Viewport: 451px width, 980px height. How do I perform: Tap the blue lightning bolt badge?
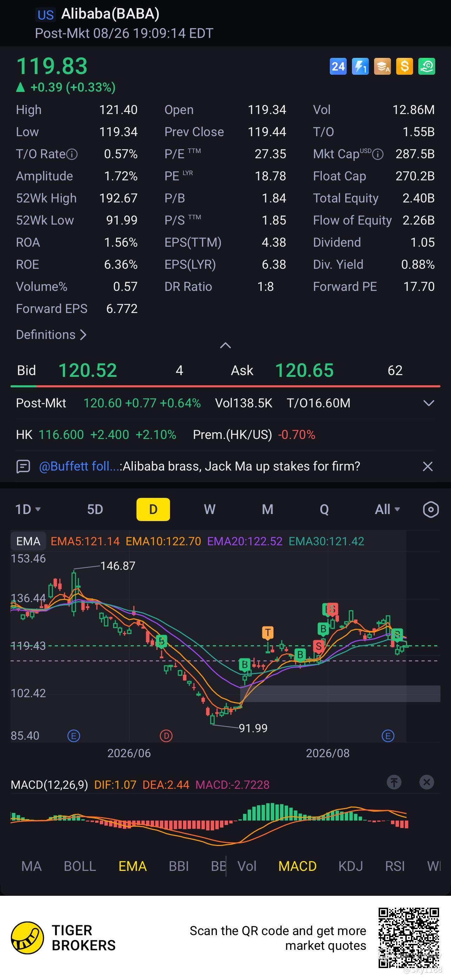(x=360, y=67)
